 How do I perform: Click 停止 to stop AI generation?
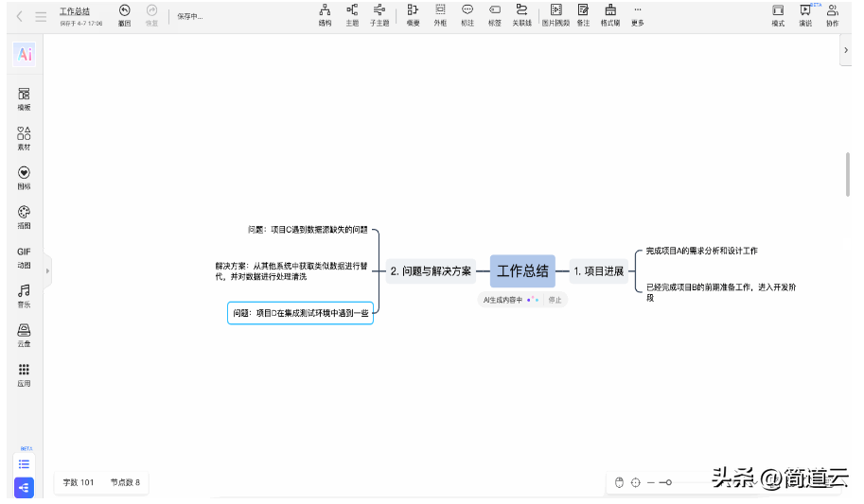pos(555,300)
